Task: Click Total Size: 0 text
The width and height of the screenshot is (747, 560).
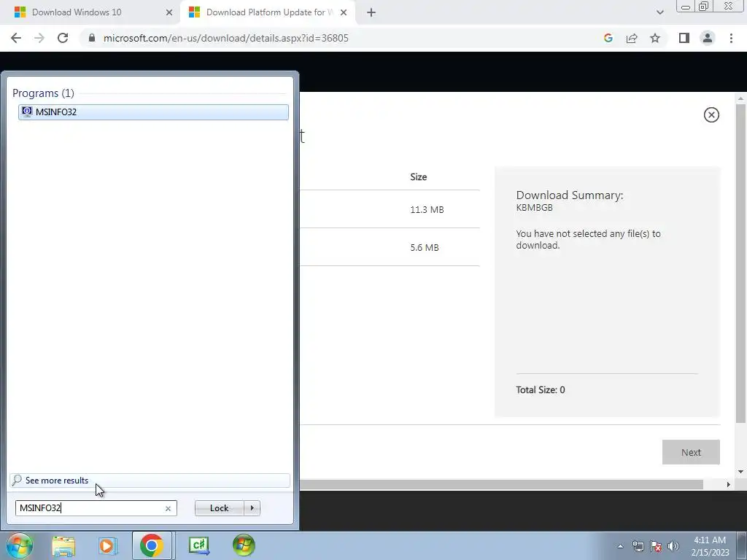Action: 541,390
